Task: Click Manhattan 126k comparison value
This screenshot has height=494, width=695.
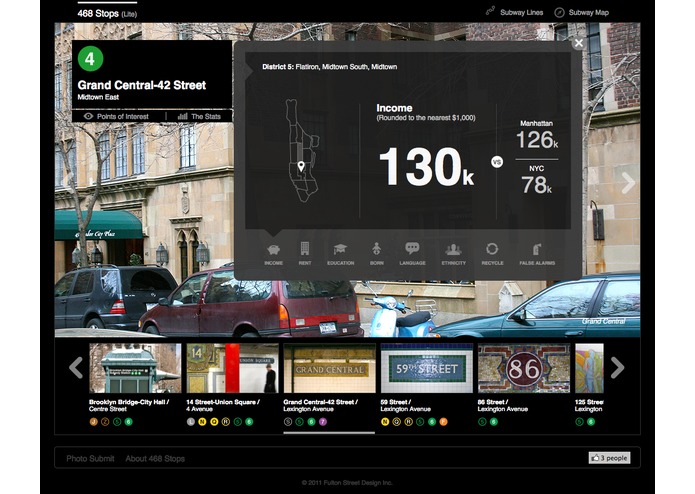Action: [x=537, y=140]
